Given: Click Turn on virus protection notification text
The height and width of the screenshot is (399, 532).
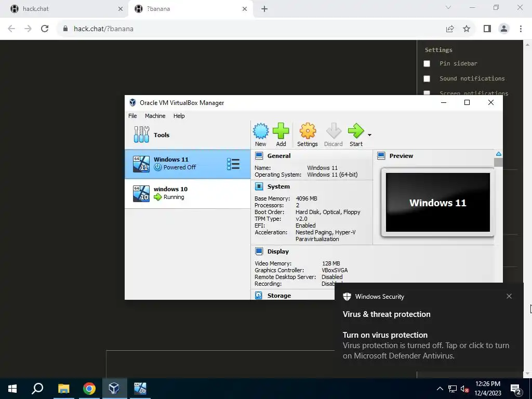Looking at the screenshot, I should [x=385, y=335].
